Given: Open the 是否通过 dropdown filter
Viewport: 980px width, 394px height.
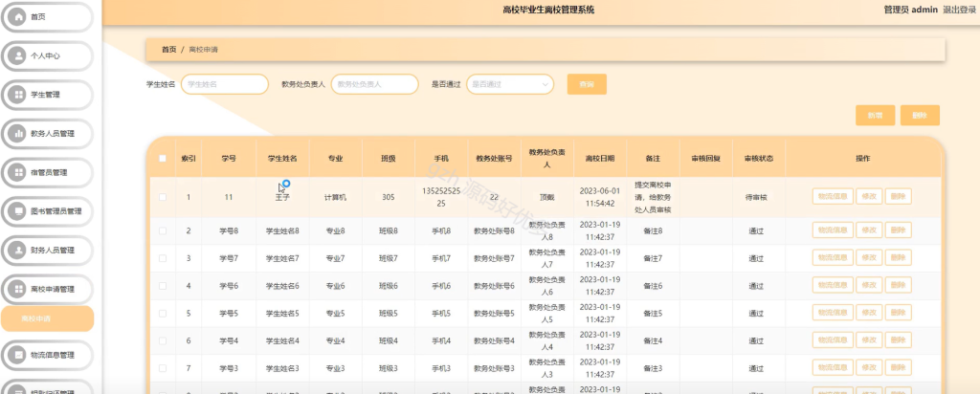Looking at the screenshot, I should pos(510,84).
